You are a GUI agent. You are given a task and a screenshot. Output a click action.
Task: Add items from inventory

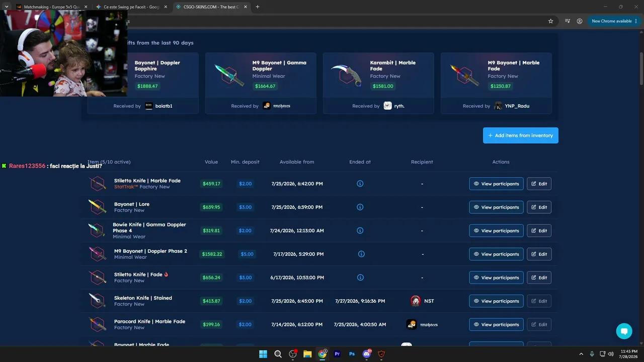[x=521, y=135]
